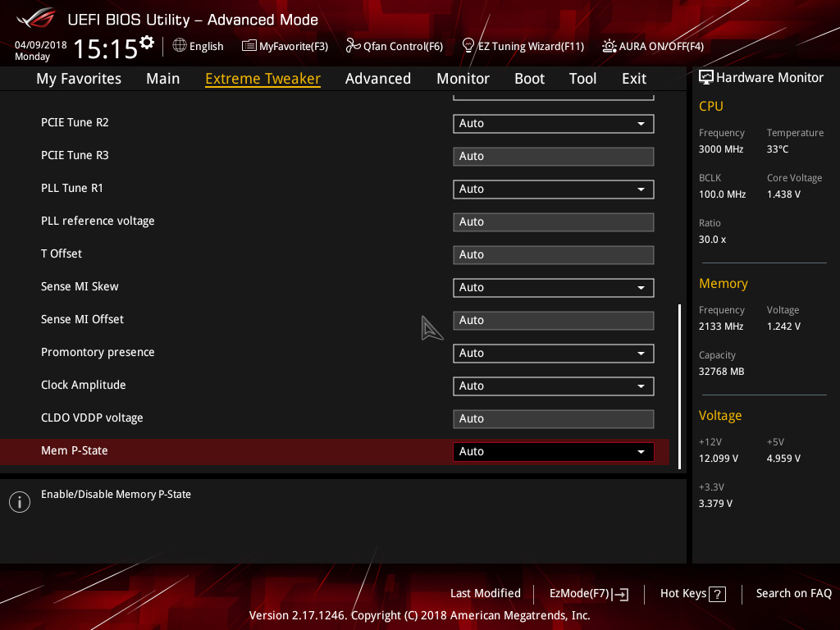This screenshot has height=630, width=840.
Task: Click the Clock Amplitude label
Action: coord(84,386)
